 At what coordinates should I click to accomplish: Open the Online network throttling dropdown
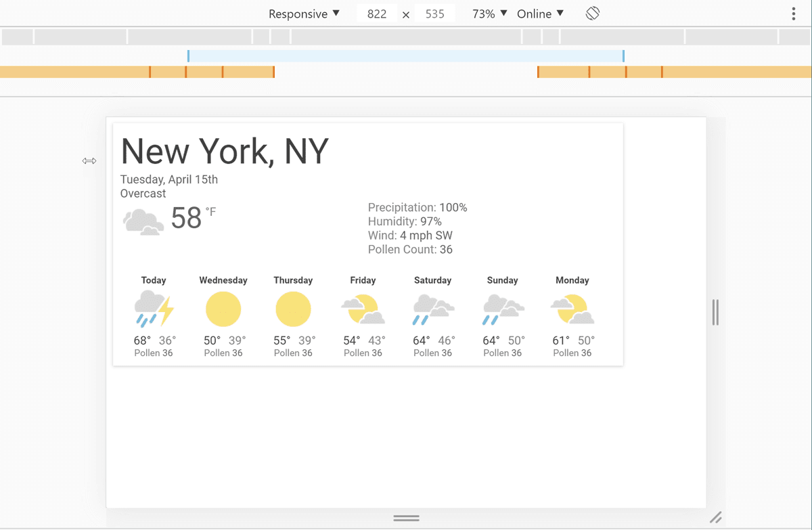click(x=539, y=13)
